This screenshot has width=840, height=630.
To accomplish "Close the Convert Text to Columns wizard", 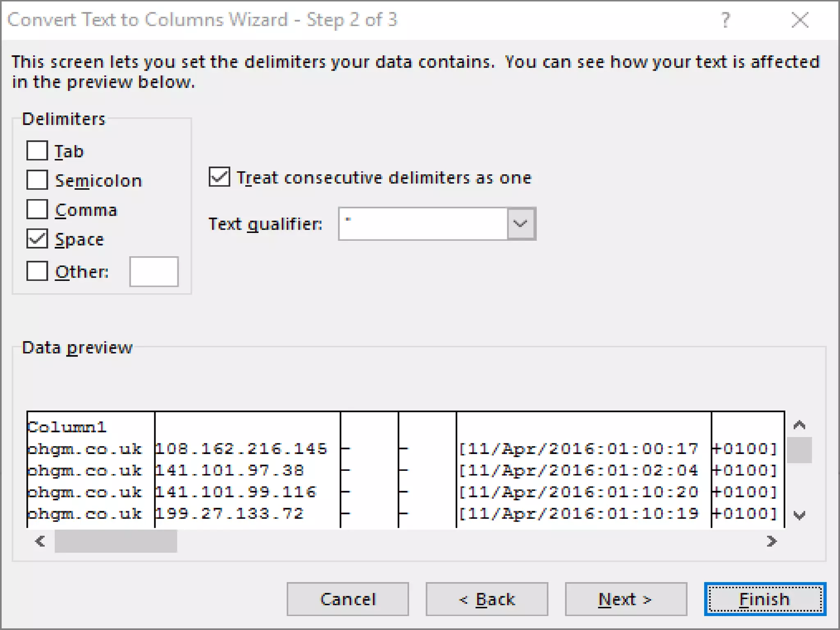I will pyautogui.click(x=800, y=20).
